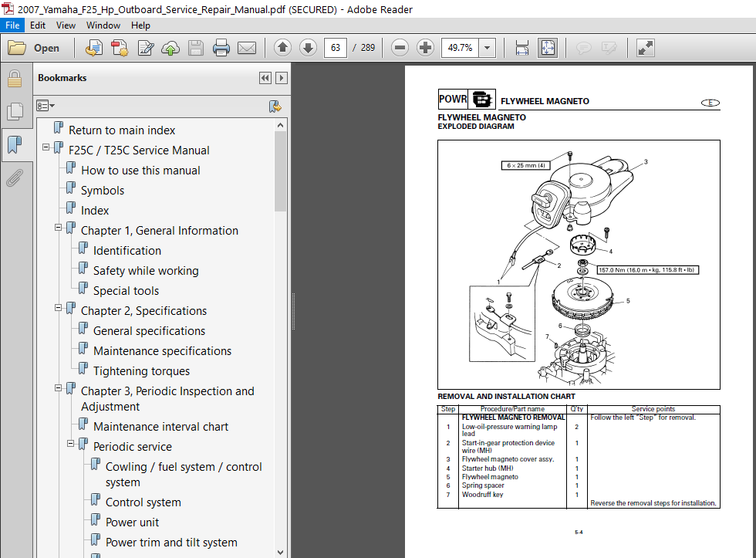Open the Help menu

pyautogui.click(x=140, y=25)
